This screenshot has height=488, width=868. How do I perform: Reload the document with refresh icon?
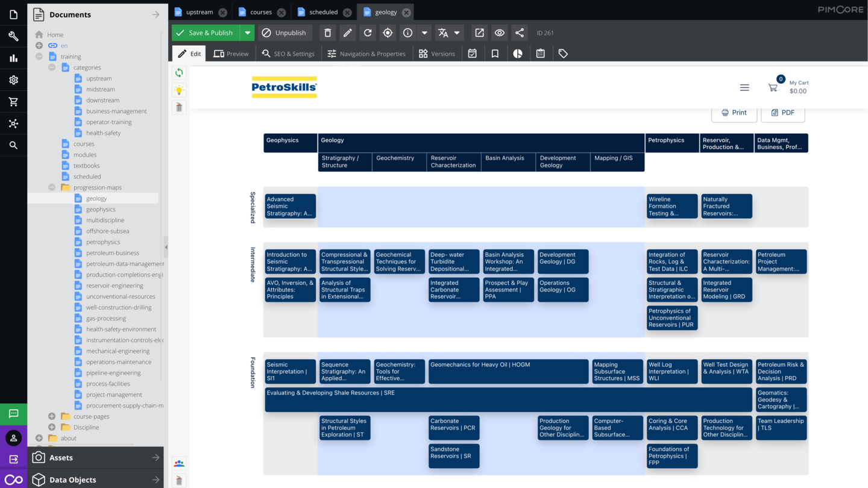coord(368,33)
